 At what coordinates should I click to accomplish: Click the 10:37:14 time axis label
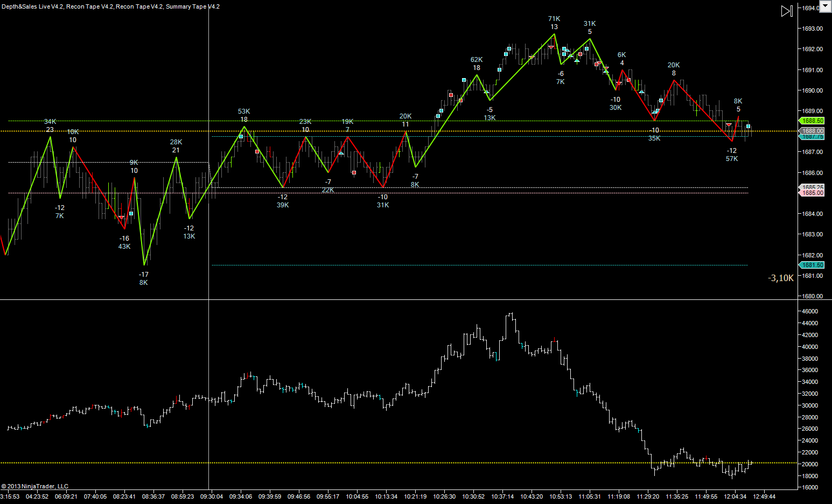pyautogui.click(x=503, y=496)
